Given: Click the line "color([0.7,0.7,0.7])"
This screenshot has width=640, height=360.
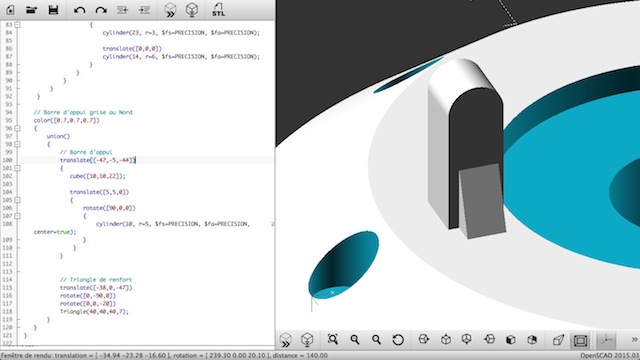Looking at the screenshot, I should (x=67, y=120).
